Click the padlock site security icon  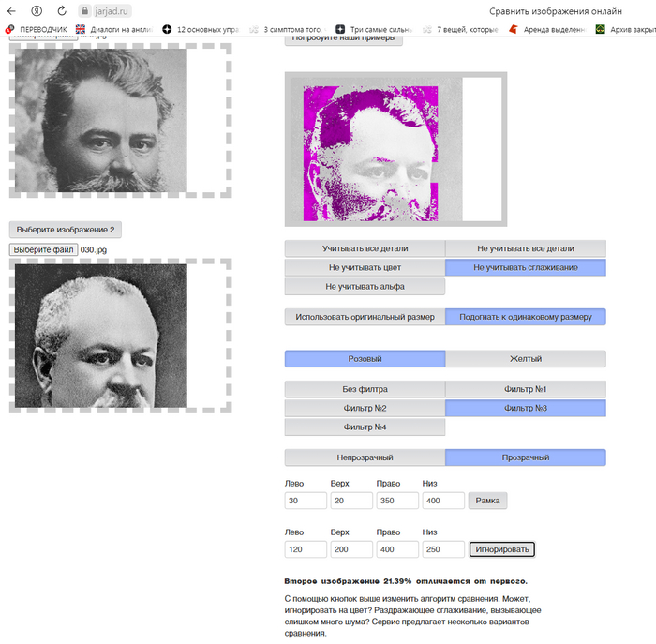(85, 11)
